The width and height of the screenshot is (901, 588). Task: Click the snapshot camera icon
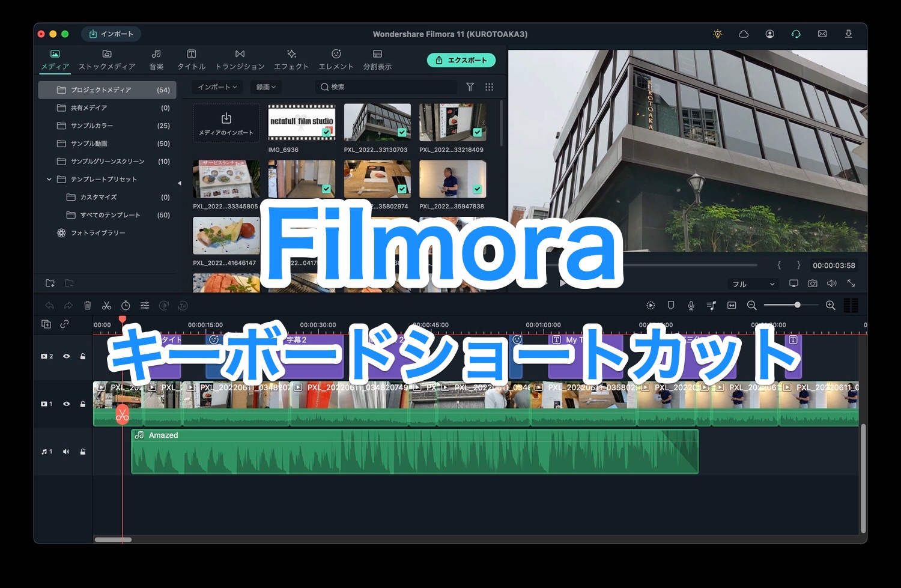tap(813, 283)
